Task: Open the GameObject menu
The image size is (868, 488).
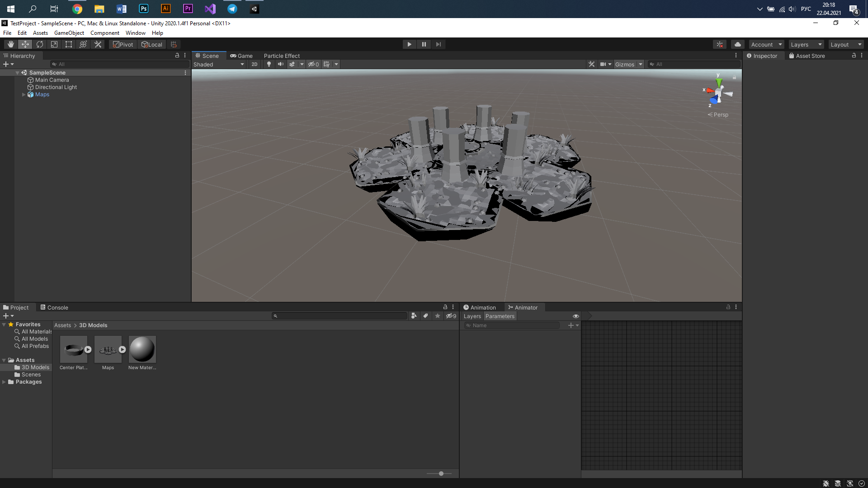Action: click(x=69, y=33)
